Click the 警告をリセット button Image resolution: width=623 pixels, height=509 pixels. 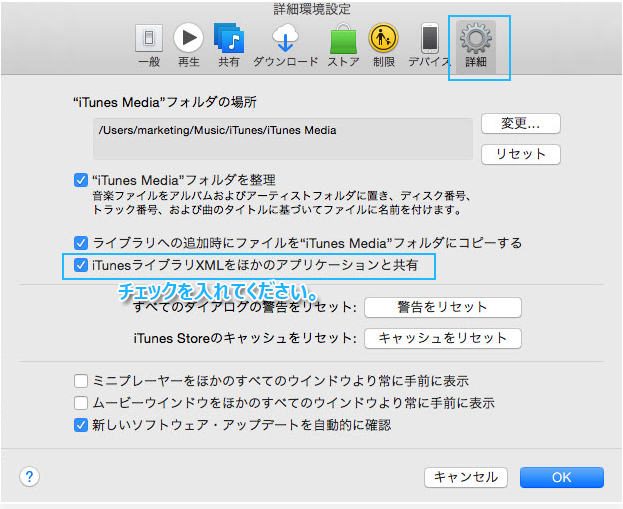point(443,307)
